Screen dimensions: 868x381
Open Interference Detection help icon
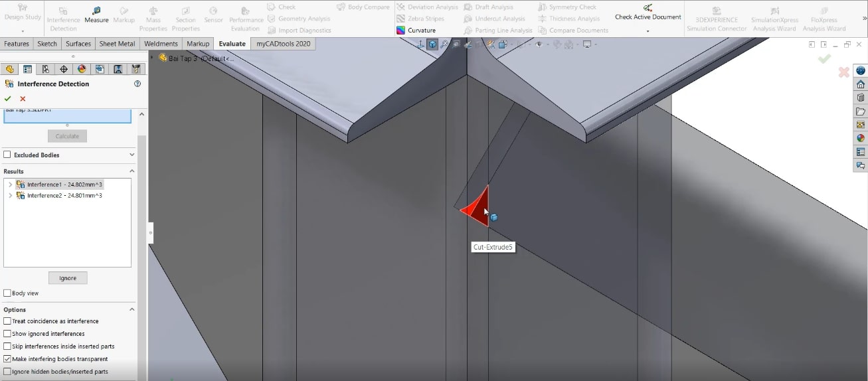point(137,84)
